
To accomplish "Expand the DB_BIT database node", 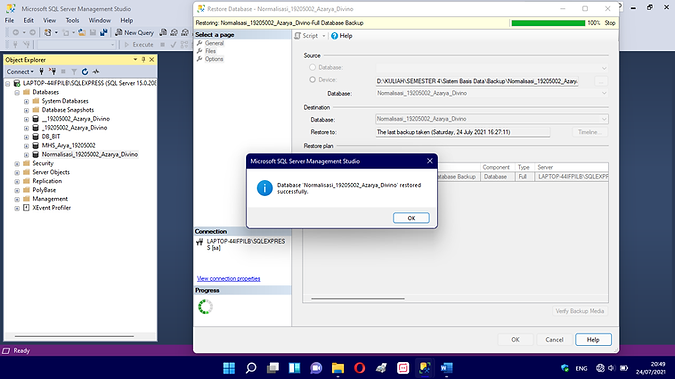I will tap(26, 137).
